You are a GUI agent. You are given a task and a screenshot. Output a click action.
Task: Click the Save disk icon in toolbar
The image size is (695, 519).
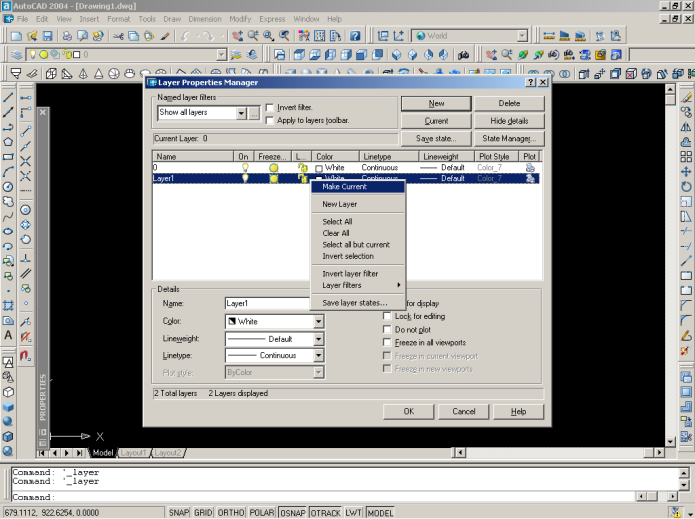tap(47, 36)
